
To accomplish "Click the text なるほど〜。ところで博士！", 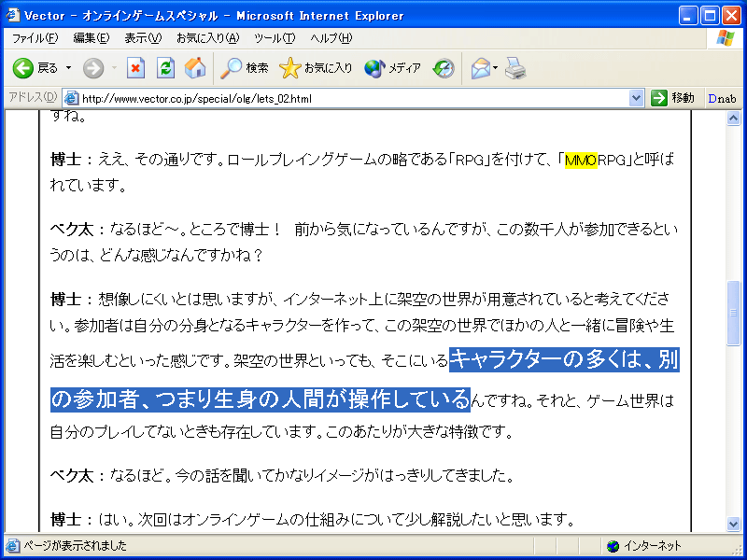I will tap(196, 230).
